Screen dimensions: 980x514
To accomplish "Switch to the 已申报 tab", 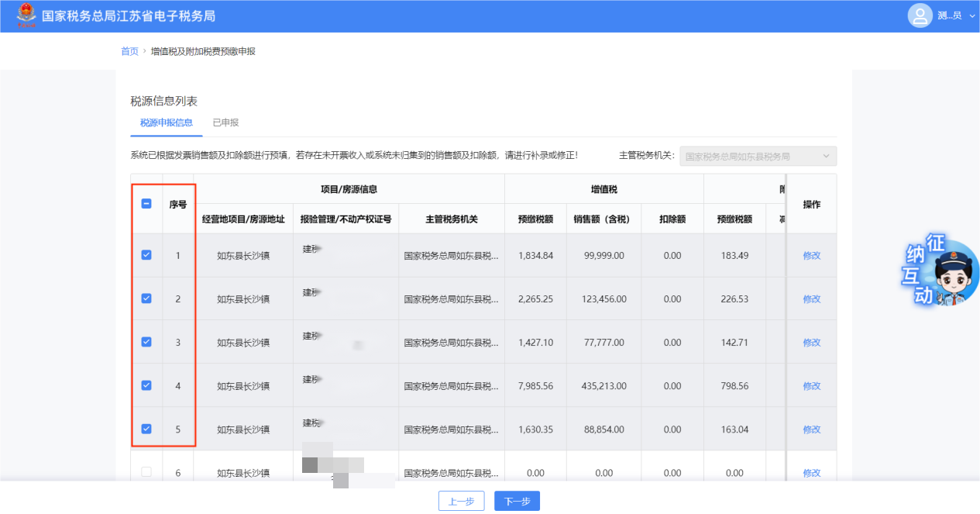I will pos(225,122).
